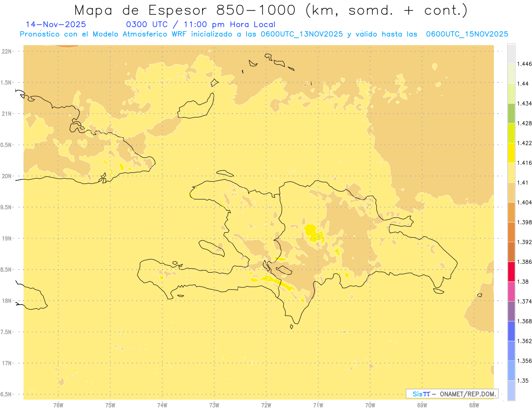Click the latitude label 21N

point(7,114)
